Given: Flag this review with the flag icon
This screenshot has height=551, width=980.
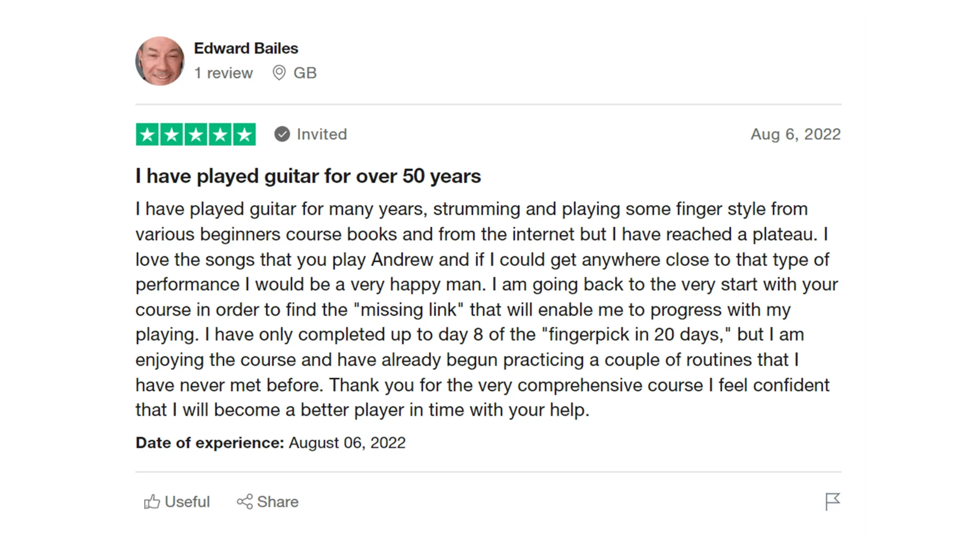Looking at the screenshot, I should tap(833, 501).
